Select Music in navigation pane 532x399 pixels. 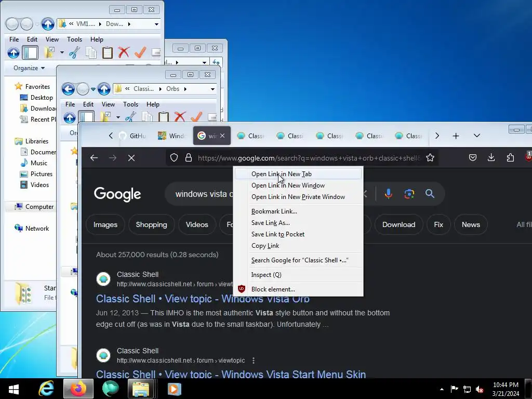38,163
